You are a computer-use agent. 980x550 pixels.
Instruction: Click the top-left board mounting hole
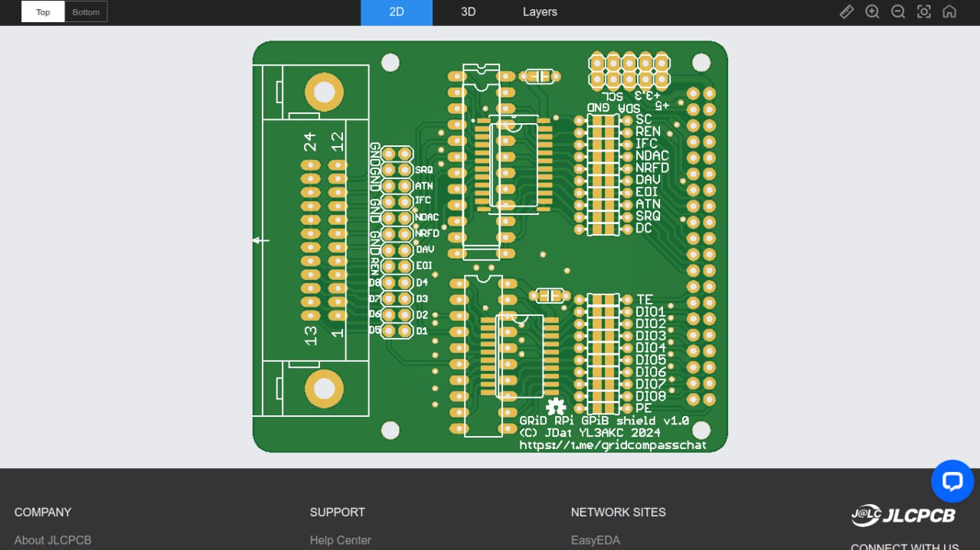click(x=390, y=63)
